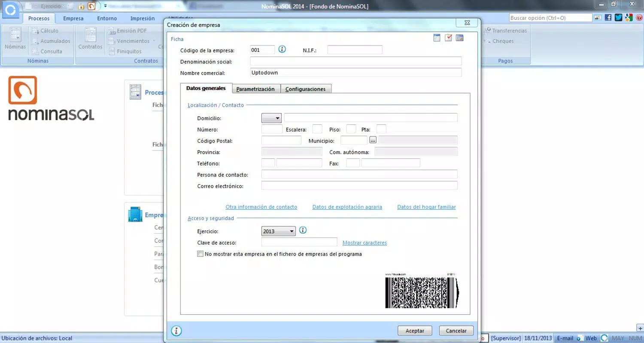Click the monthly calendar grid icon in Ficha
Screen dimensions: 644x343
pos(459,38)
